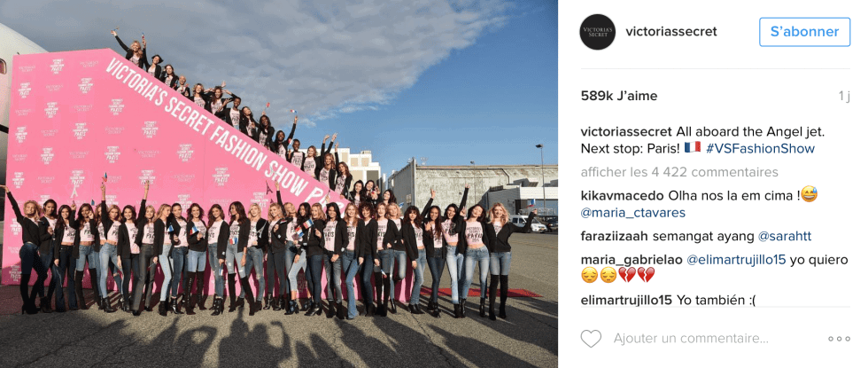Viewport: 868px width, 368px height.
Task: Click the S'abonner follow button
Action: (x=804, y=32)
